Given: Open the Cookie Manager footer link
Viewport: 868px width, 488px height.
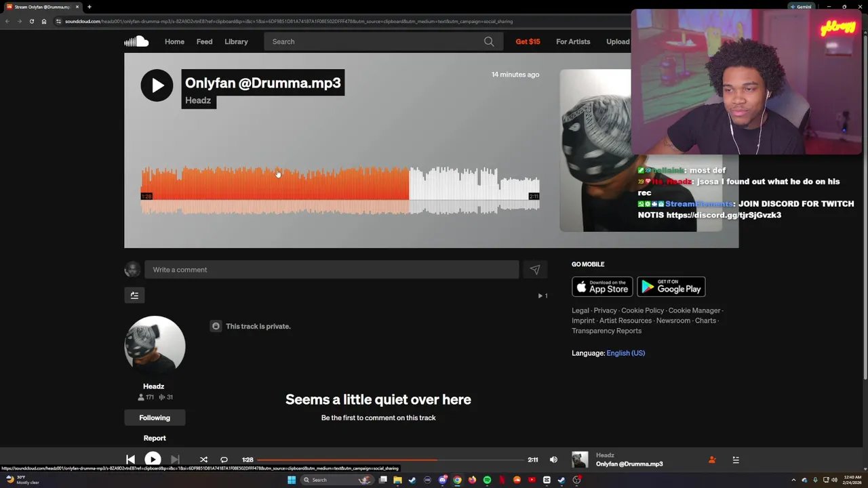Looking at the screenshot, I should point(694,310).
